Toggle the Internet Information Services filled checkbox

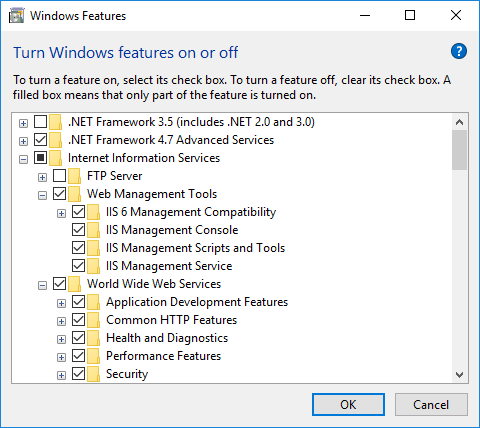click(x=40, y=158)
